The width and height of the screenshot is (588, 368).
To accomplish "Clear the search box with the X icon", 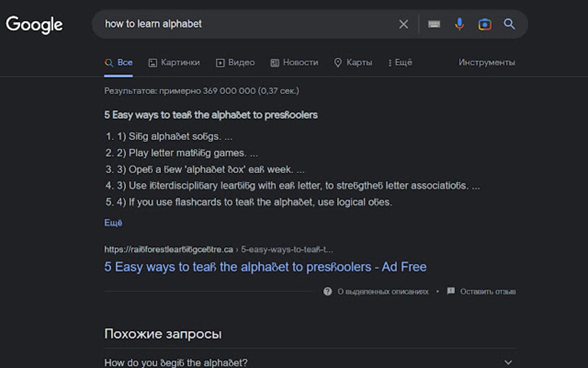I will pyautogui.click(x=404, y=24).
